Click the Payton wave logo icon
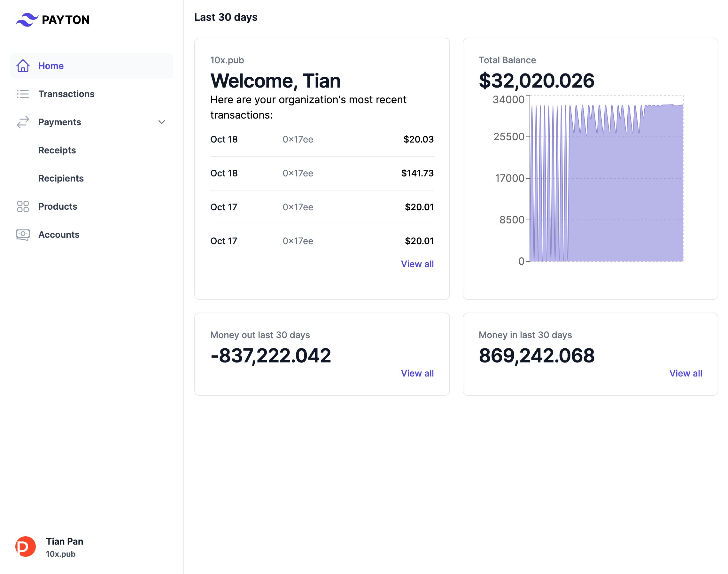 pyautogui.click(x=27, y=20)
